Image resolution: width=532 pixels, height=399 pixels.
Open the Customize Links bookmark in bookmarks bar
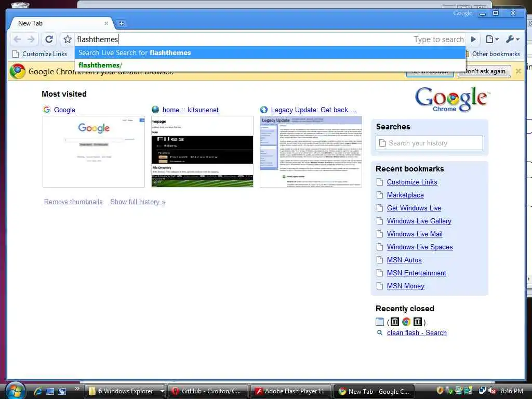(x=39, y=54)
